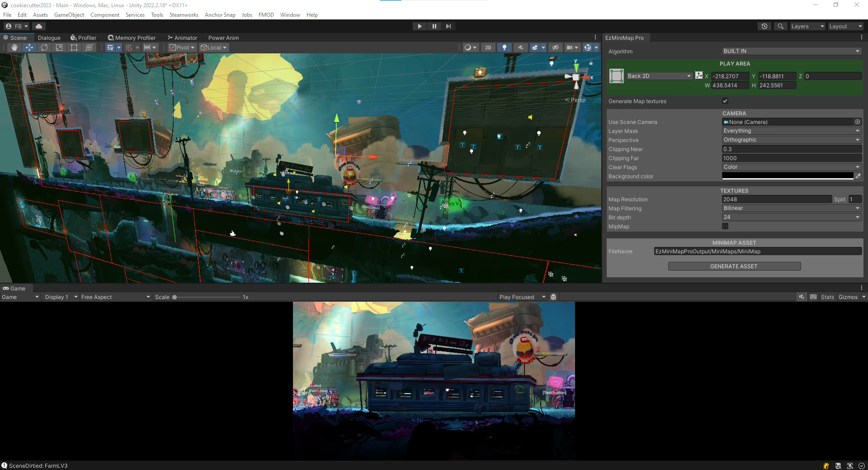The height and width of the screenshot is (470, 868).
Task: Open the scene camera settings
Action: [572, 47]
